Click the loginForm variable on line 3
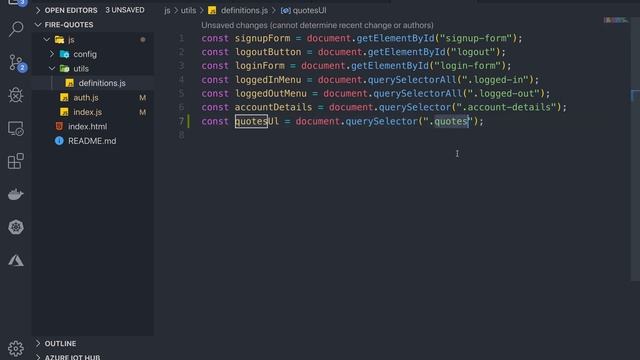The image size is (640, 360). 259,66
